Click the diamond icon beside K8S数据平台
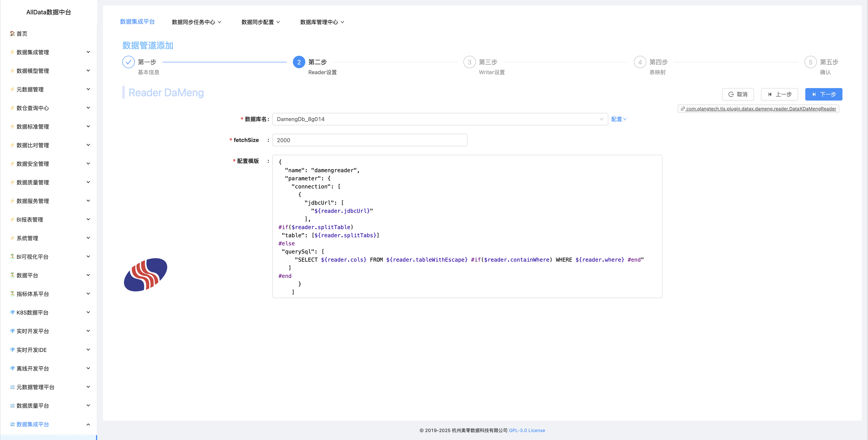The width and height of the screenshot is (868, 440). [x=12, y=312]
